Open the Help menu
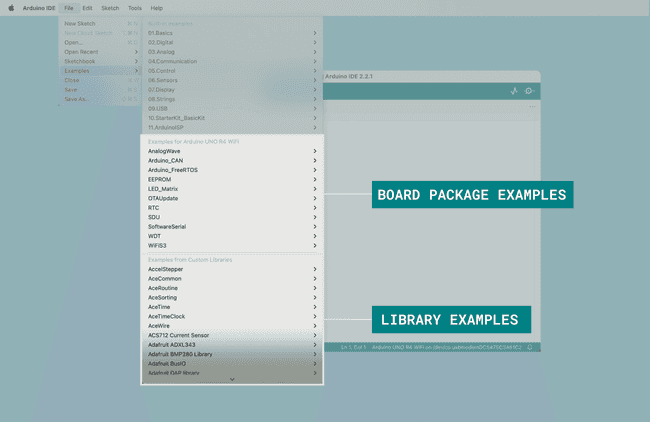The height and width of the screenshot is (422, 650). 157,7
